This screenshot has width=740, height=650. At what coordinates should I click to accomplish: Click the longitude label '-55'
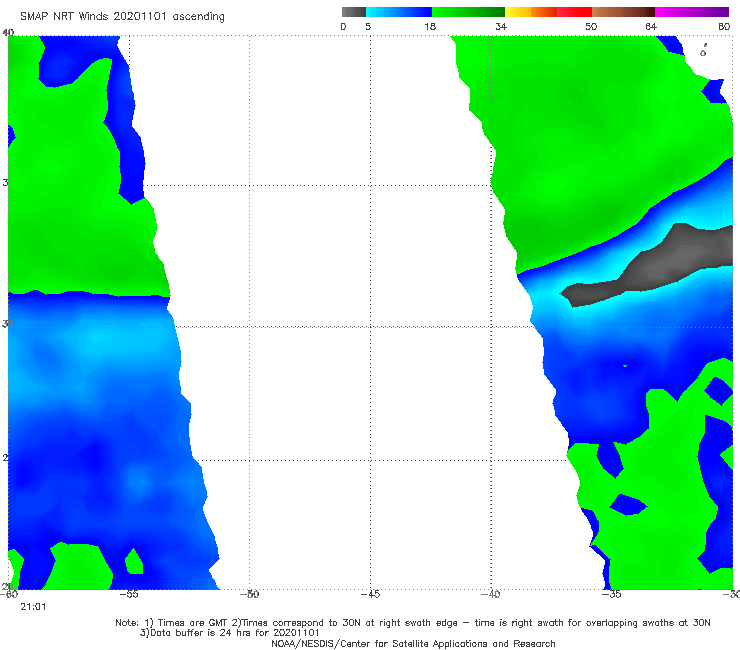click(129, 594)
